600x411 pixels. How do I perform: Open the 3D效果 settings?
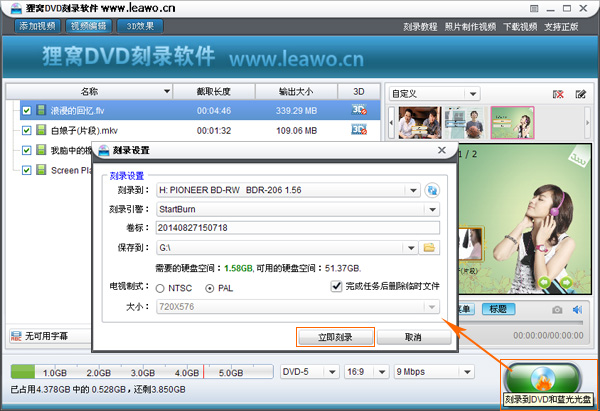[140, 26]
